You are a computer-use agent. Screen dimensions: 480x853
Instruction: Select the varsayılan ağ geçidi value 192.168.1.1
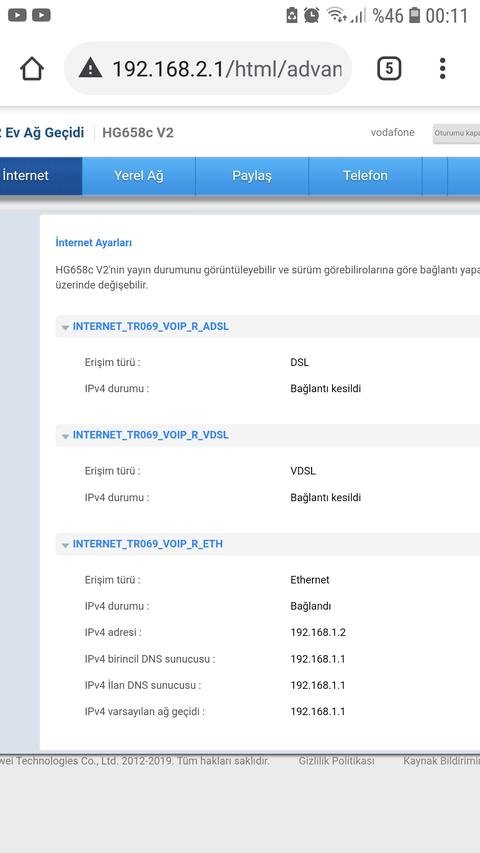click(x=318, y=711)
